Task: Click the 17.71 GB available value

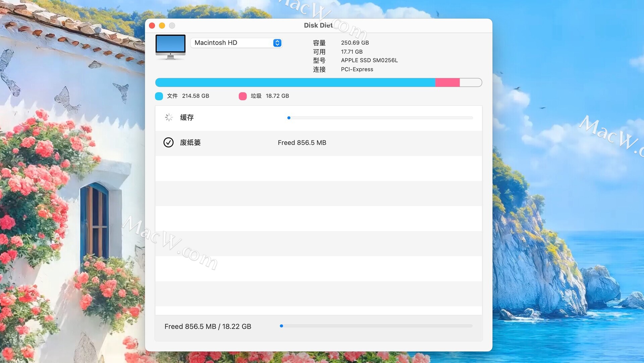Action: [352, 52]
